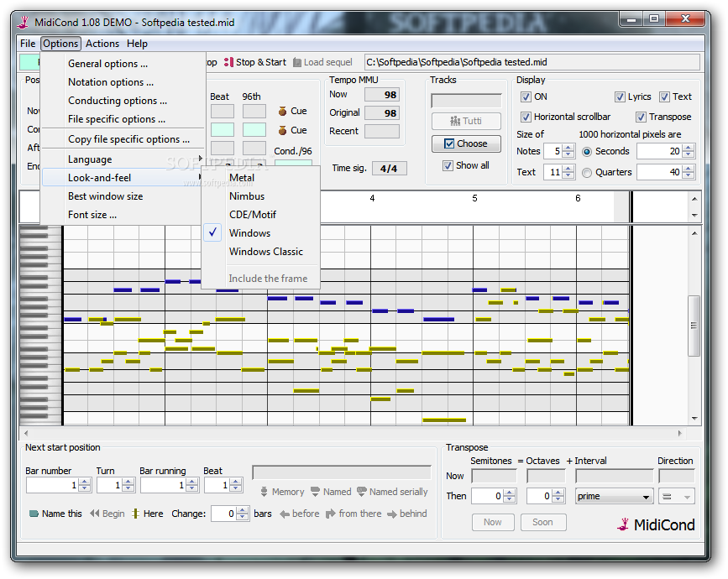Viewport: 728px width, 579px height.
Task: Open the Actions menu
Action: [x=102, y=44]
